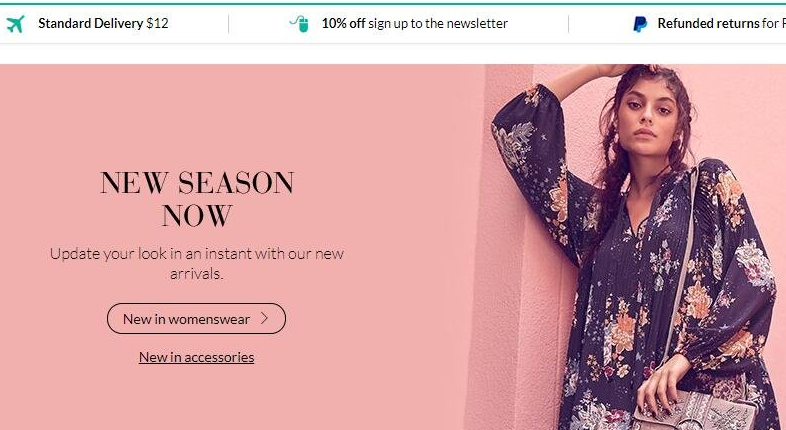Image resolution: width=786 pixels, height=430 pixels.
Task: Select 10% off newsletter sign up offer
Action: click(x=415, y=24)
